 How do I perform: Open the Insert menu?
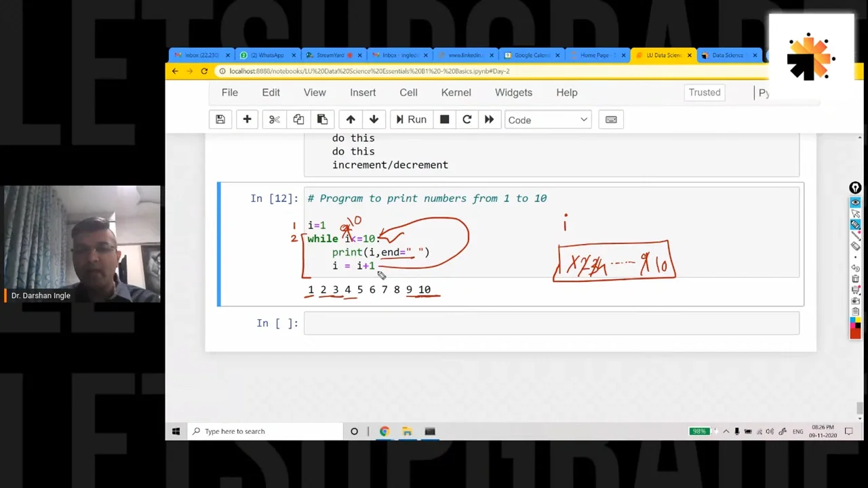point(363,92)
